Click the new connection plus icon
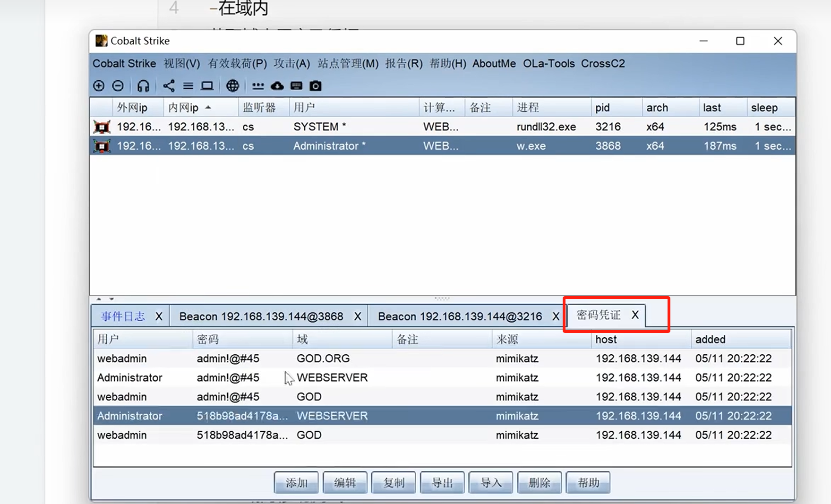Image resolution: width=831 pixels, height=504 pixels. click(x=99, y=86)
